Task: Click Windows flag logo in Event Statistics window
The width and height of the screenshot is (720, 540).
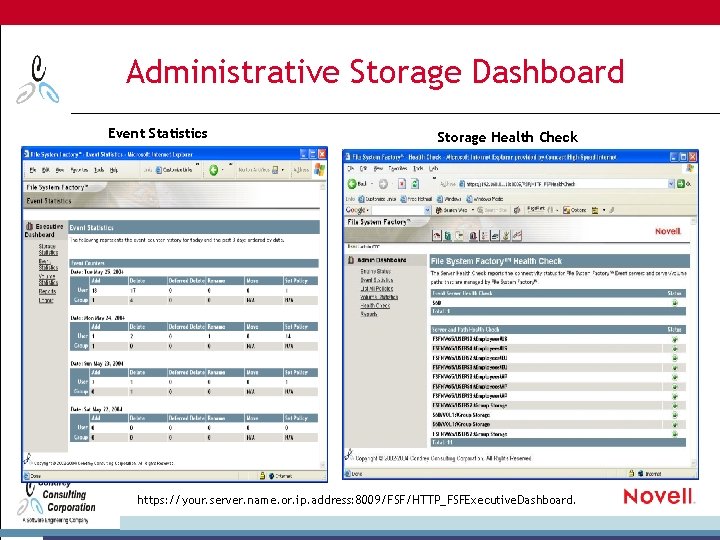Action: click(x=320, y=170)
